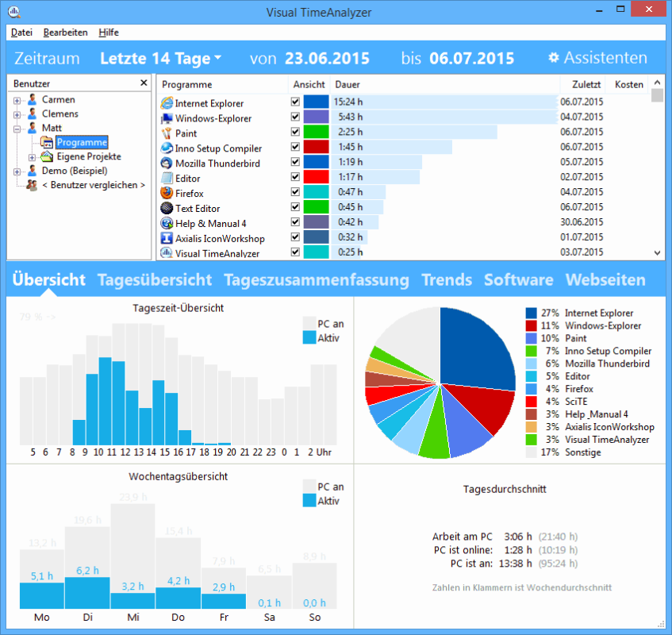Open the Letzte 14 Tage dropdown
Screen dimensions: 672x635
[161, 58]
